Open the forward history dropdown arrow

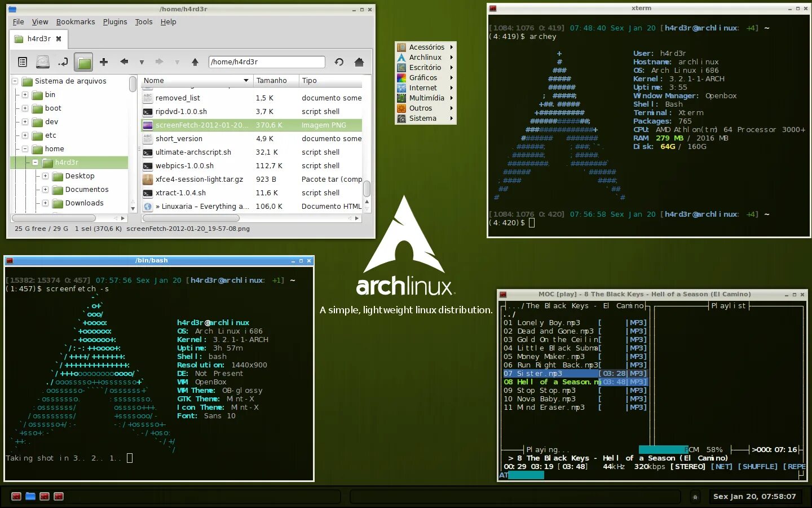(177, 62)
